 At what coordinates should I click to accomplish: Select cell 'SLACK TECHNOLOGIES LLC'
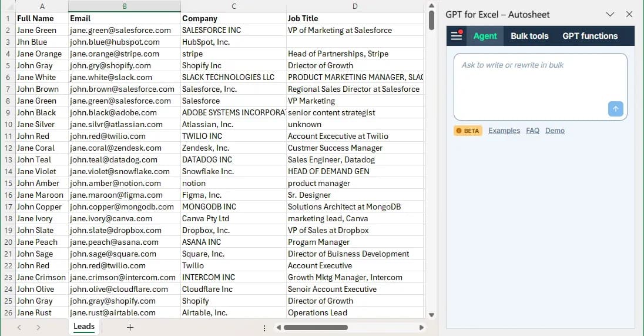coord(233,77)
